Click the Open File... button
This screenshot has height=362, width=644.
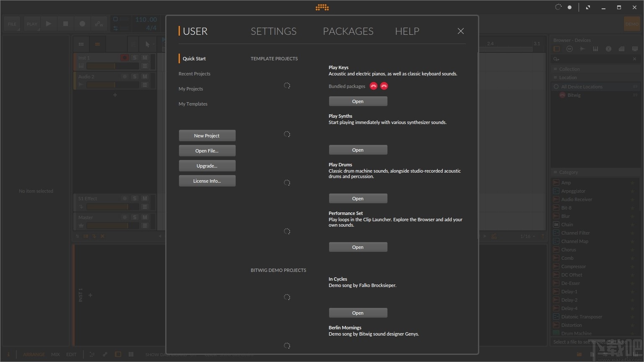(x=207, y=150)
